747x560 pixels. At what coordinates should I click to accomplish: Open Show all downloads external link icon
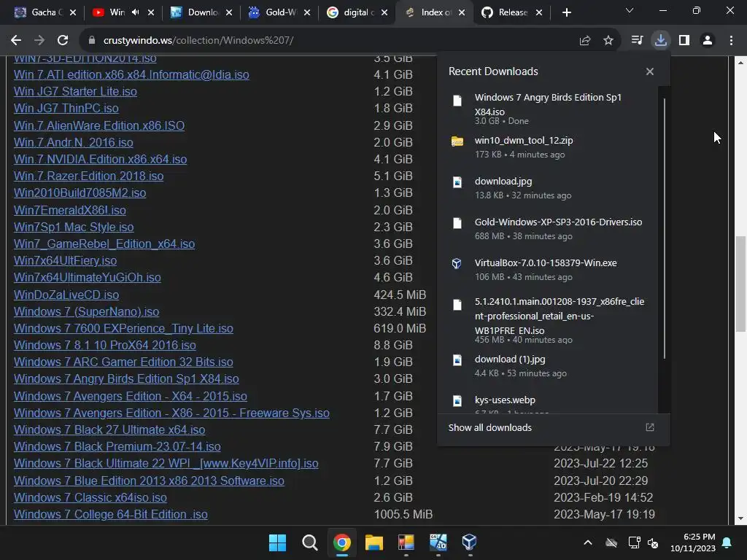650,427
